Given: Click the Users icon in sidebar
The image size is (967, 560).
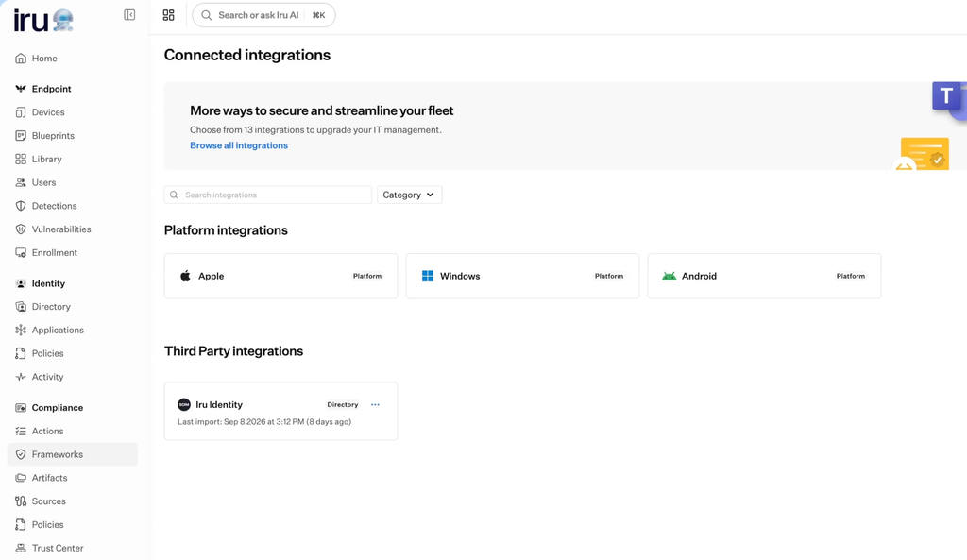Looking at the screenshot, I should point(21,182).
